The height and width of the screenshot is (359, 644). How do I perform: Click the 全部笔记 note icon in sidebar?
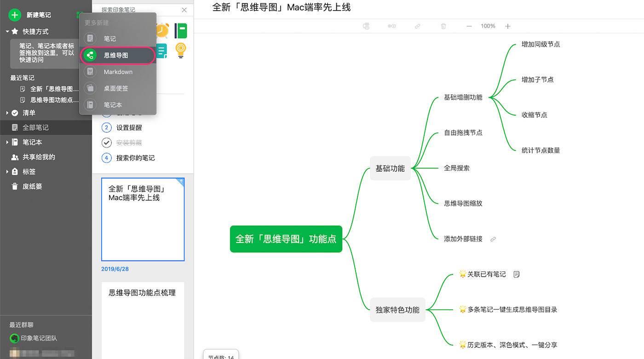[x=15, y=127]
